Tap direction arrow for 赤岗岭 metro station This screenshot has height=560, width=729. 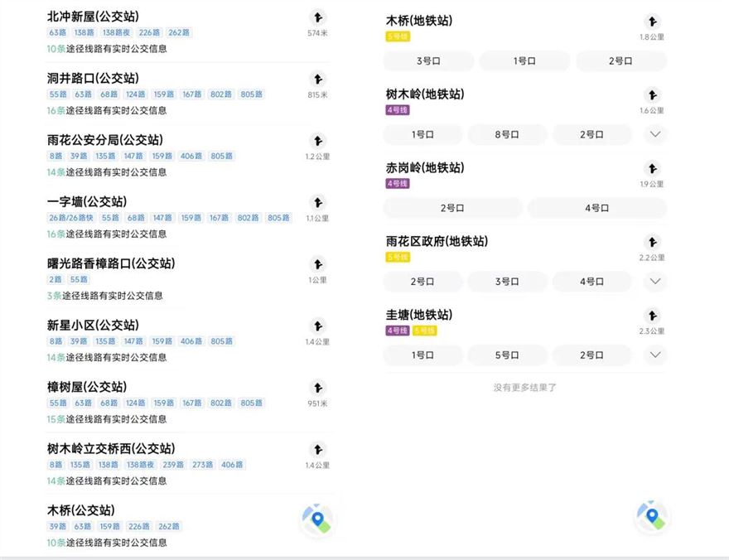pos(652,169)
